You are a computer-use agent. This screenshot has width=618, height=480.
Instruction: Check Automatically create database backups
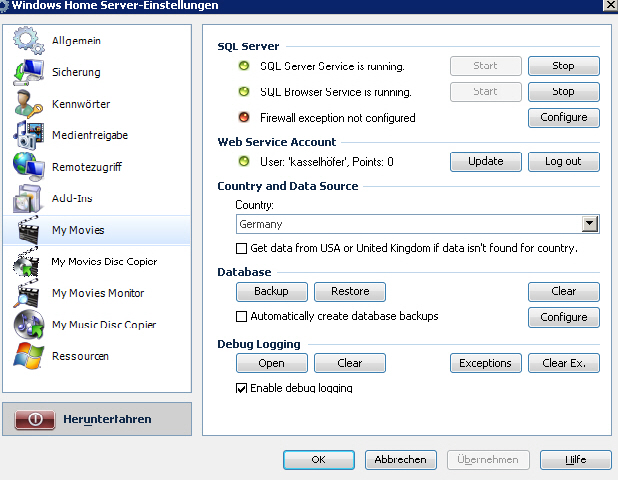click(x=241, y=316)
